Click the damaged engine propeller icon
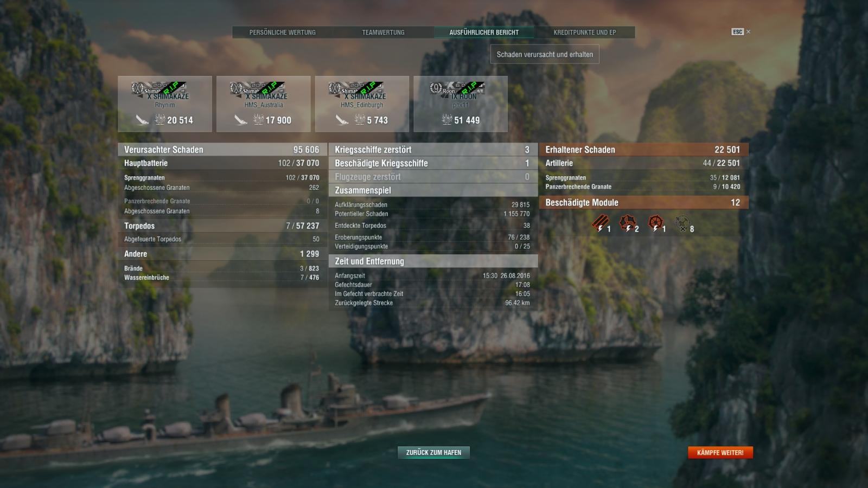Screen dimensions: 868x488 (628, 223)
